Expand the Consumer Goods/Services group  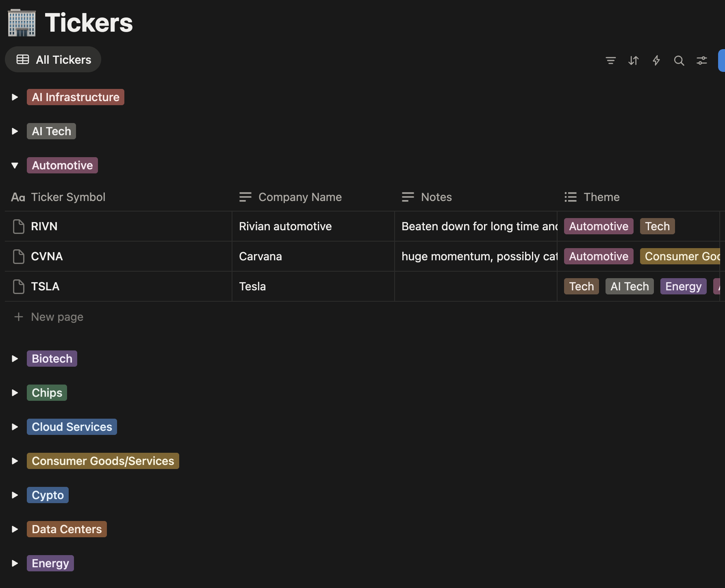(x=15, y=461)
